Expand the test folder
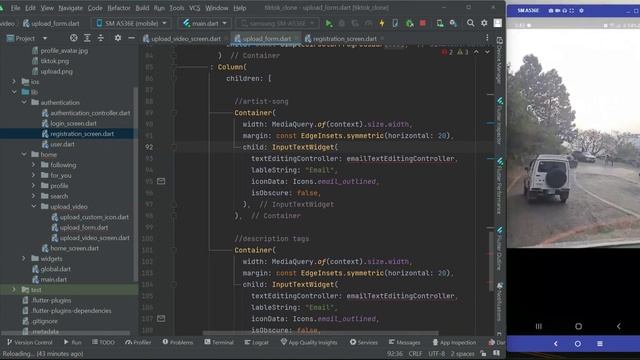Viewport: 640px width, 360px height. pos(14,290)
